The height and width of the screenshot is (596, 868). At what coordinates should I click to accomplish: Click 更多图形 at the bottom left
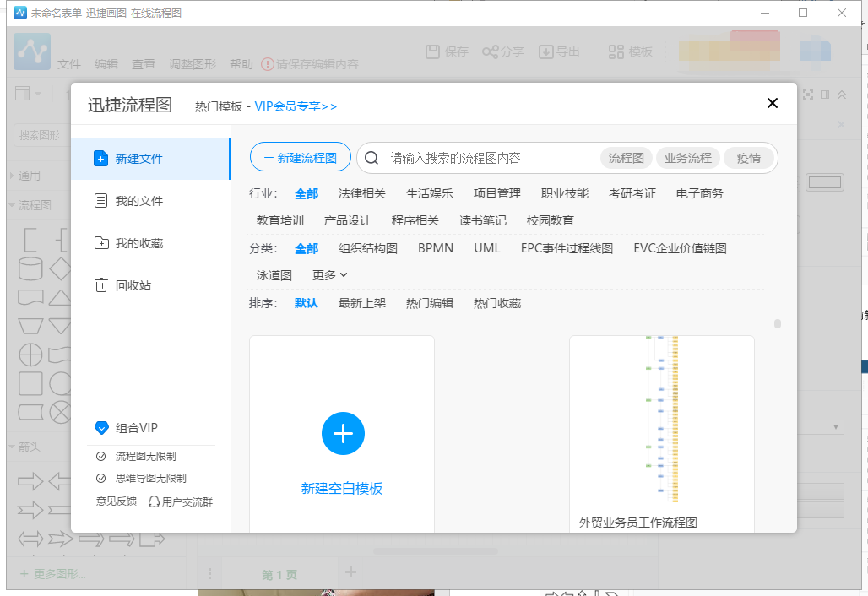53,574
